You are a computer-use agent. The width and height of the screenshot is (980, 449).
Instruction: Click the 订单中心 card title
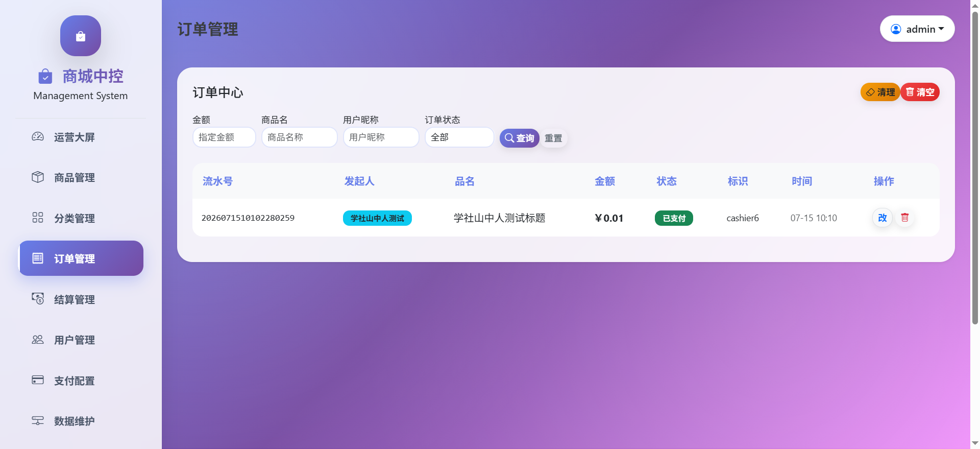point(218,92)
